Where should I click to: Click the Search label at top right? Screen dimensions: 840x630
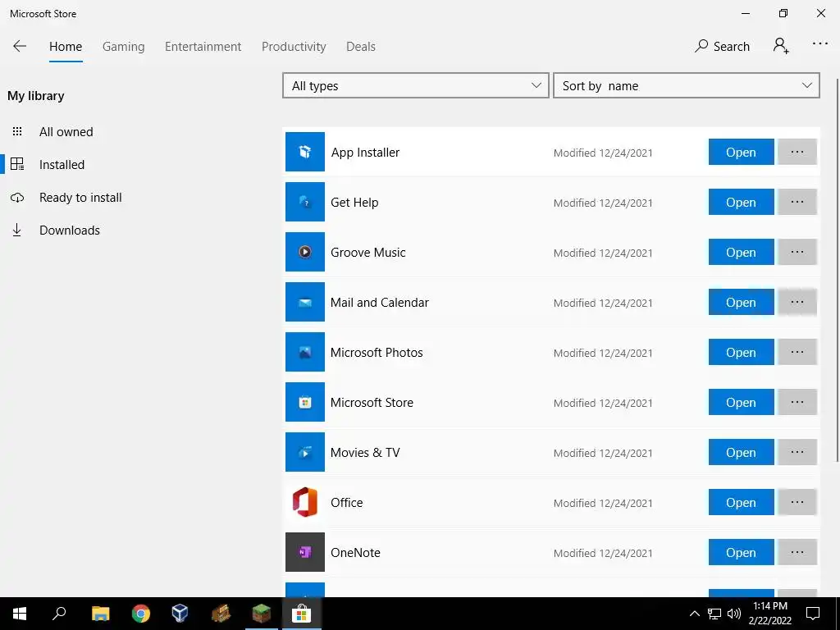(731, 47)
